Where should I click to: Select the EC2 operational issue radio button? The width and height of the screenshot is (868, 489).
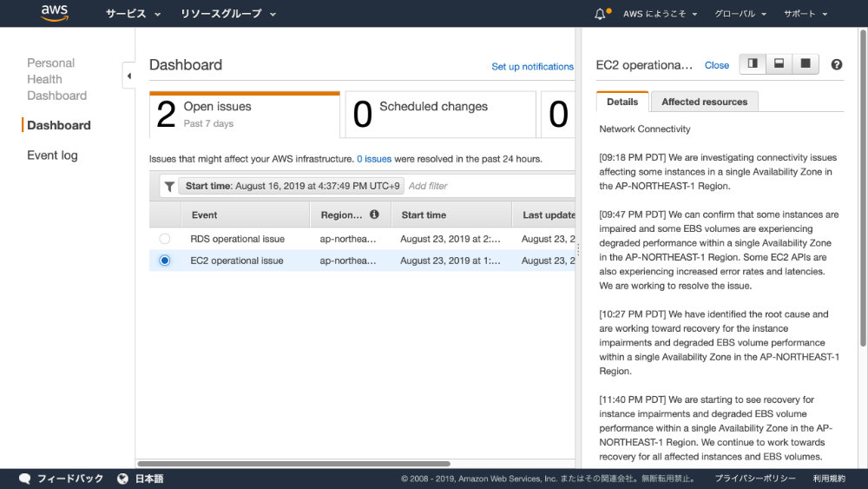pyautogui.click(x=164, y=261)
